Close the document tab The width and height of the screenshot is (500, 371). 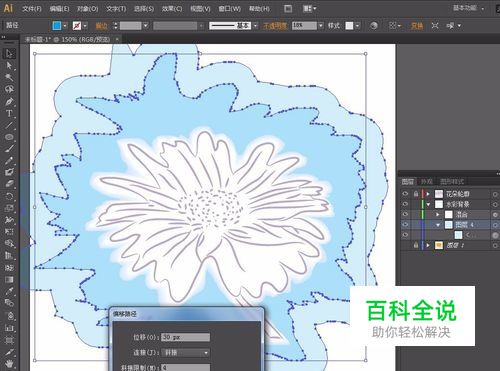click(117, 39)
